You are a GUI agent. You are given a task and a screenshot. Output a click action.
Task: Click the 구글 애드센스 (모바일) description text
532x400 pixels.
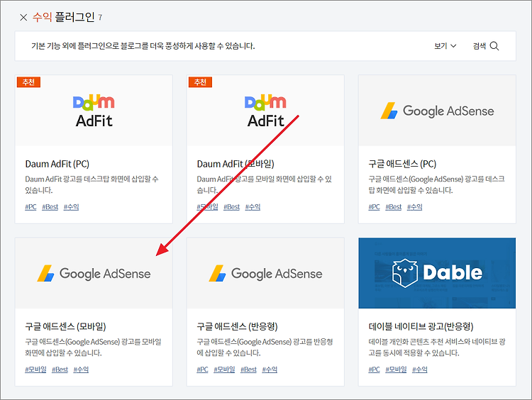pyautogui.click(x=93, y=347)
